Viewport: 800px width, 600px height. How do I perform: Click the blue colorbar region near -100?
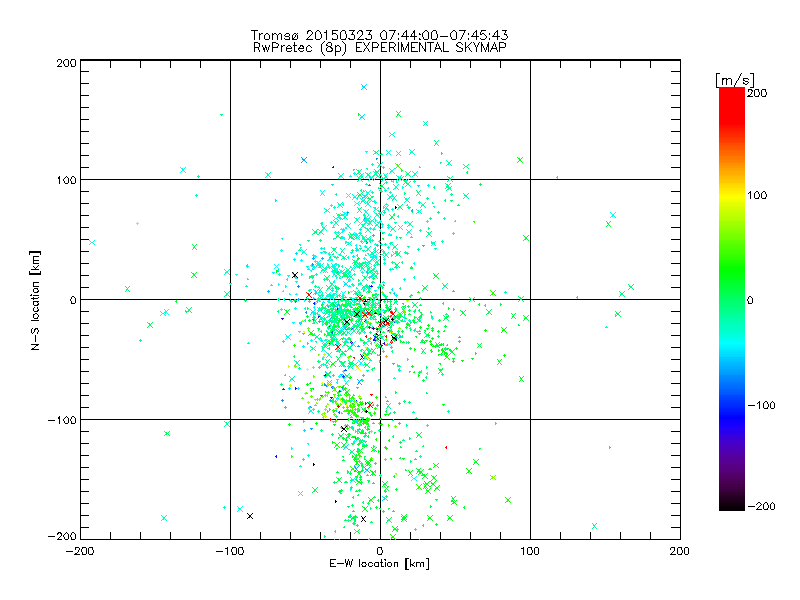coord(732,406)
